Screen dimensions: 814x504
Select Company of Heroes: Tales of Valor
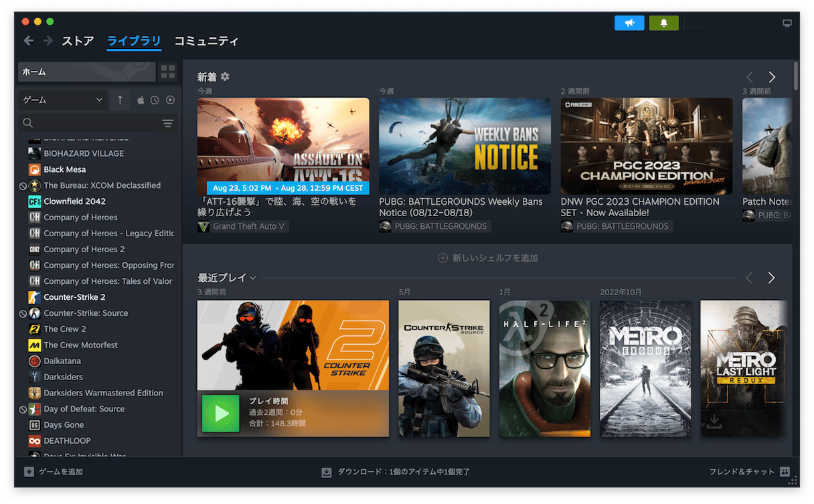pyautogui.click(x=108, y=281)
